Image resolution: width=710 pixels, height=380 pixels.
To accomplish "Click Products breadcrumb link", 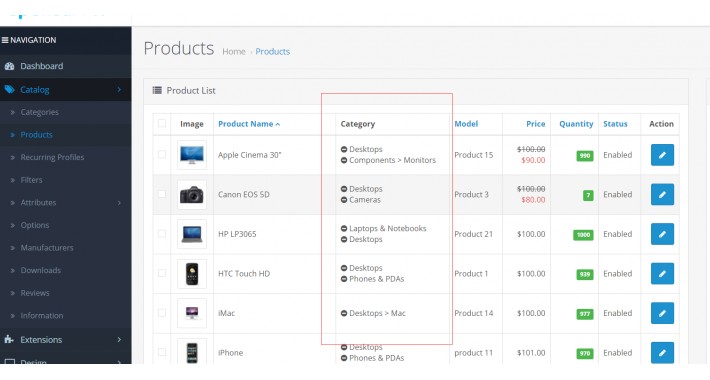I will (273, 52).
